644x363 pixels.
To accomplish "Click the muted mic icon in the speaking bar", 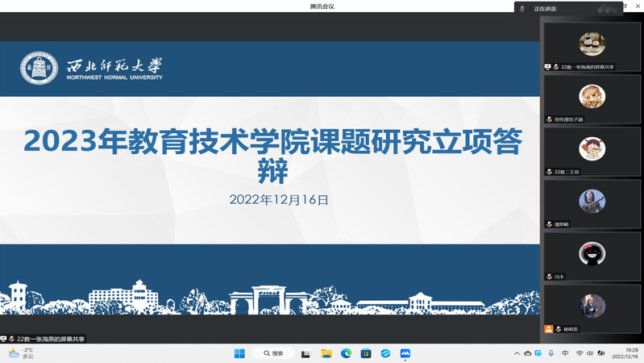I will coord(522,8).
